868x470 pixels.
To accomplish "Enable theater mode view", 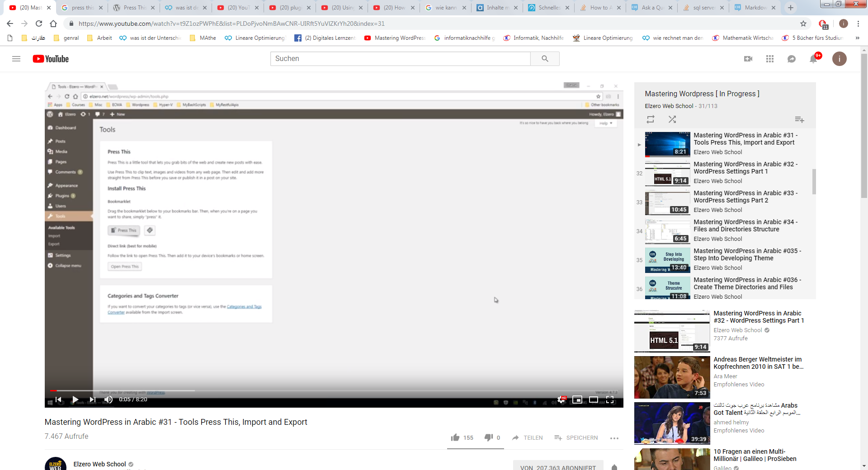I will [x=594, y=399].
